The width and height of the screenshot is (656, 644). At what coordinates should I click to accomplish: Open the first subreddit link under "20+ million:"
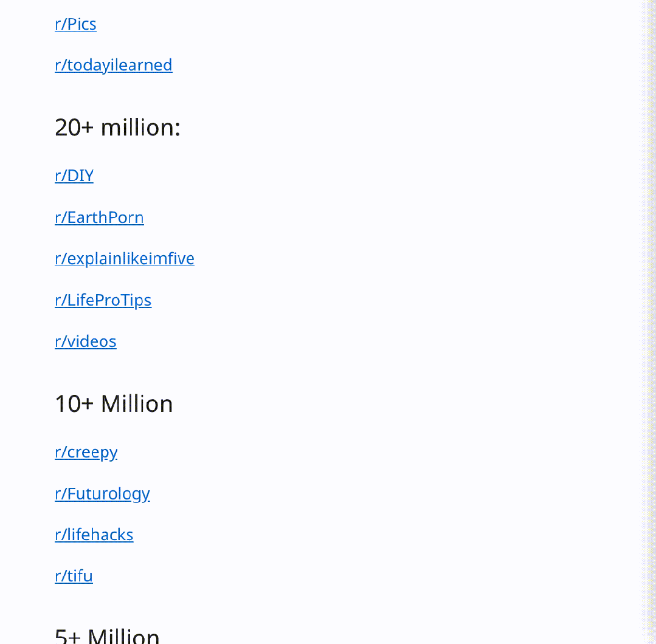click(74, 176)
